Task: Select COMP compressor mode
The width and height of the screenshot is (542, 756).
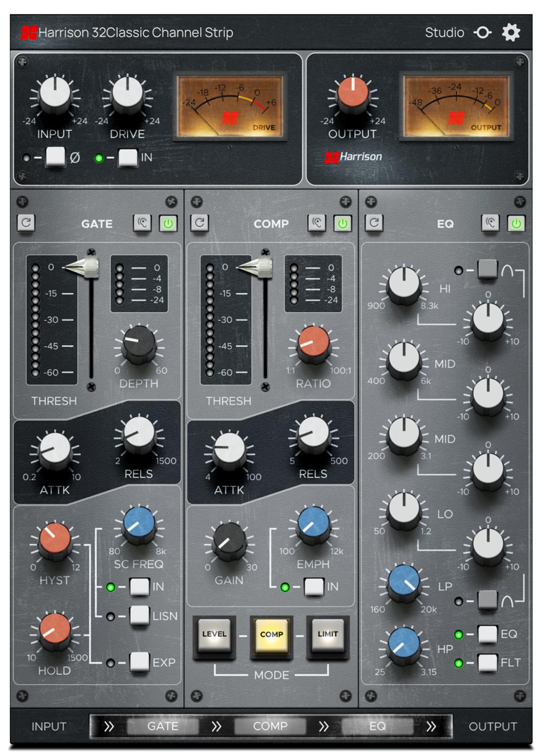Action: (271, 635)
